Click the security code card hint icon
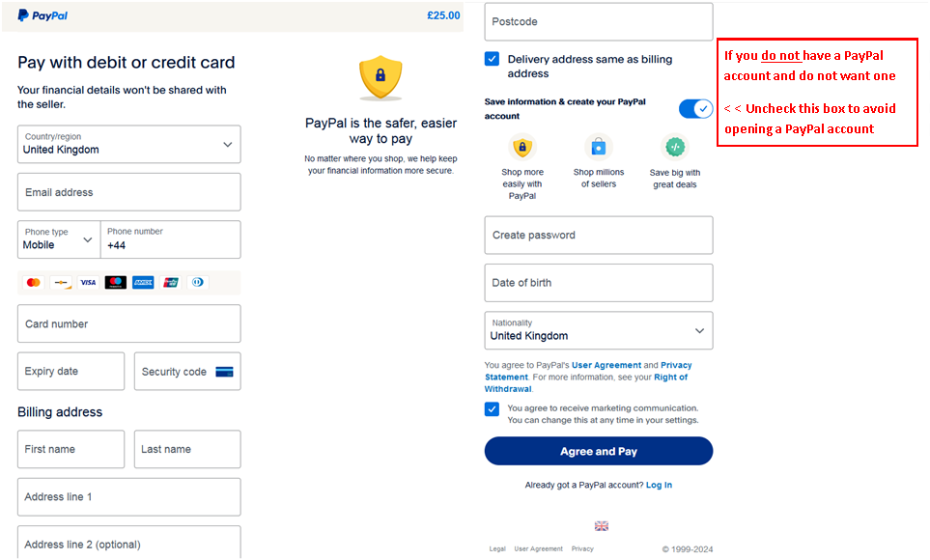Image resolution: width=930 pixels, height=560 pixels. click(224, 372)
